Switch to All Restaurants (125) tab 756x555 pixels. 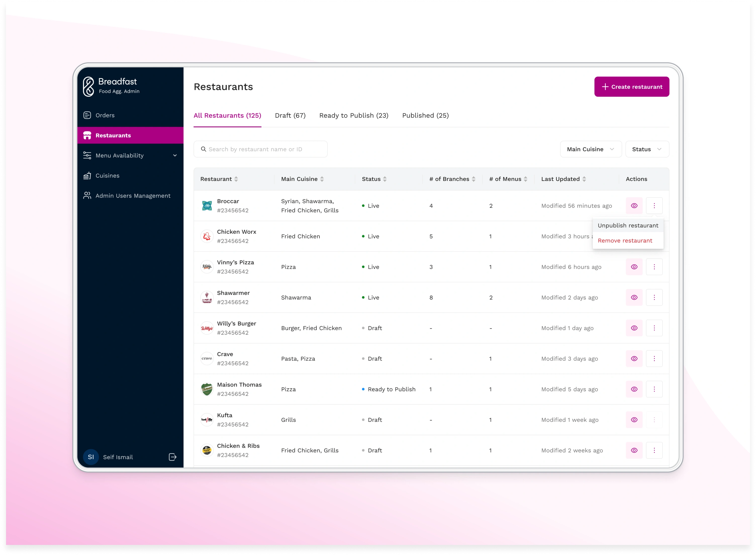tap(227, 116)
